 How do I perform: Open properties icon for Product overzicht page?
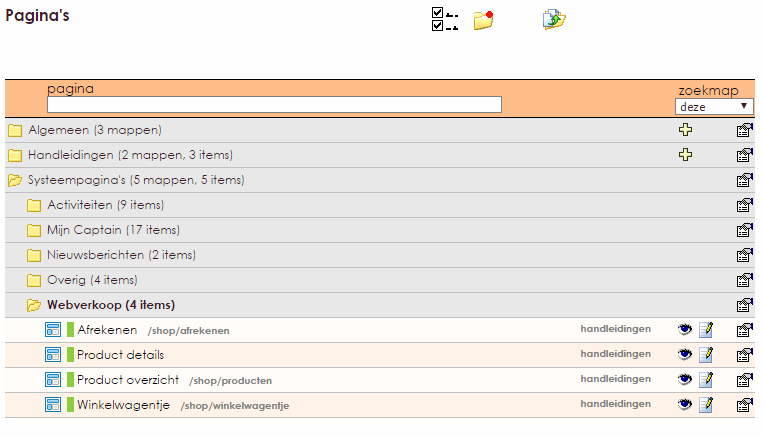click(x=745, y=380)
